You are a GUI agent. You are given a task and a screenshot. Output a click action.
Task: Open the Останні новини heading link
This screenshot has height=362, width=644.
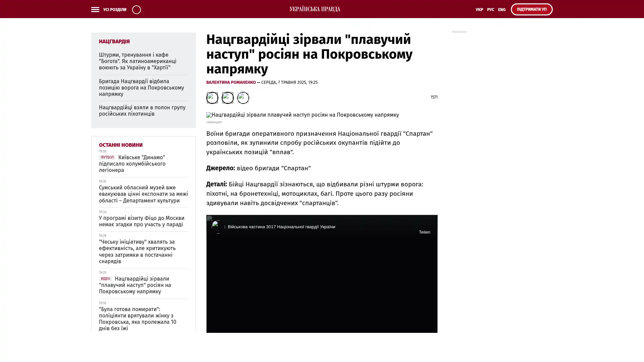pos(120,145)
